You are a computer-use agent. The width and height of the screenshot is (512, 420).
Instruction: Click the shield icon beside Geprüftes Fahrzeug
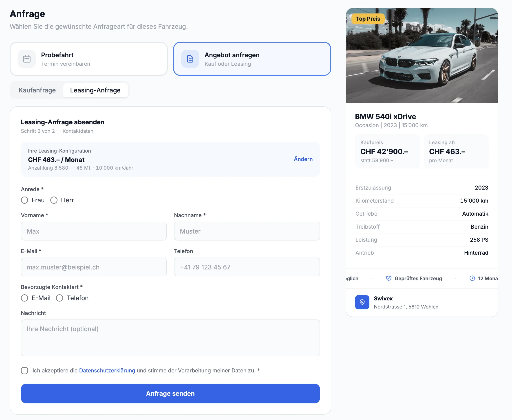(x=388, y=278)
